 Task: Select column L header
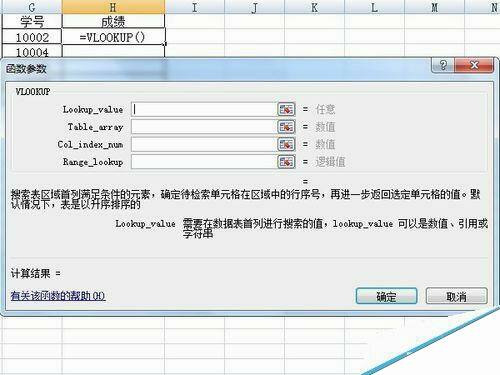374,7
